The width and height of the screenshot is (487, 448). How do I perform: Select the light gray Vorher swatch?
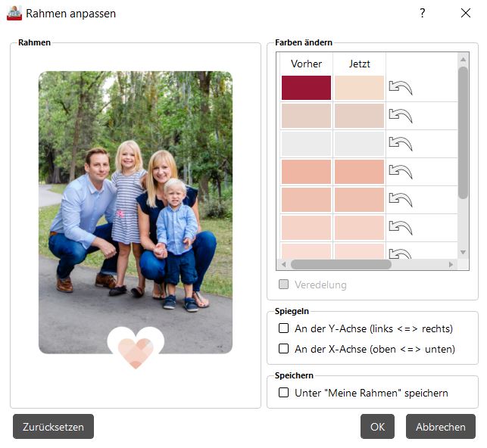(306, 144)
